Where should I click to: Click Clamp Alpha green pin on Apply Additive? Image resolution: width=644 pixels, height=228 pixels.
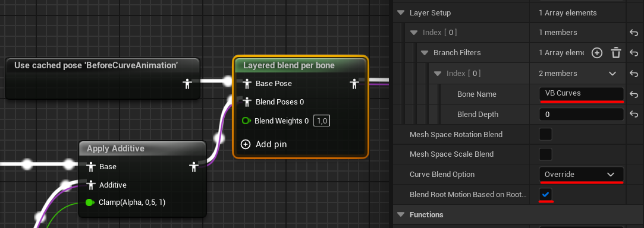(x=90, y=202)
